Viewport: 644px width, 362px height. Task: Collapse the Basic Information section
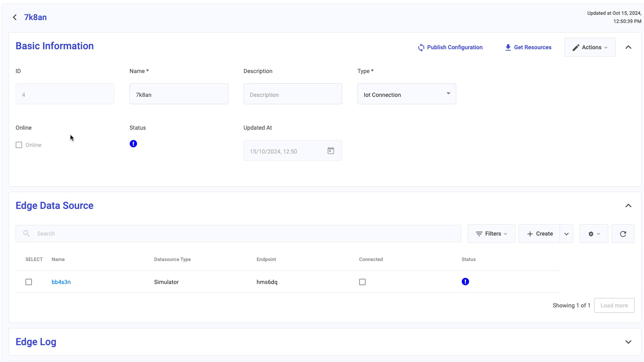[628, 47]
